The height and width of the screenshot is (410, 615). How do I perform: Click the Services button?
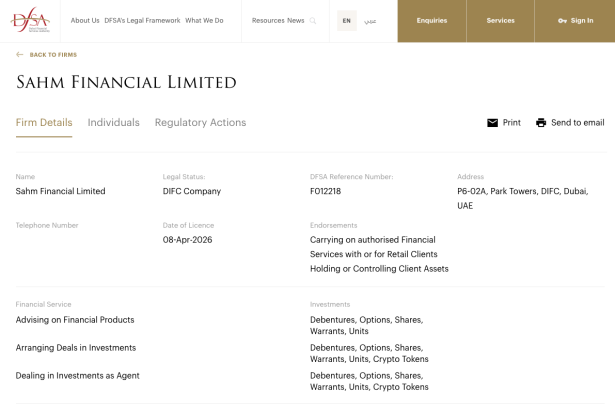tap(500, 21)
